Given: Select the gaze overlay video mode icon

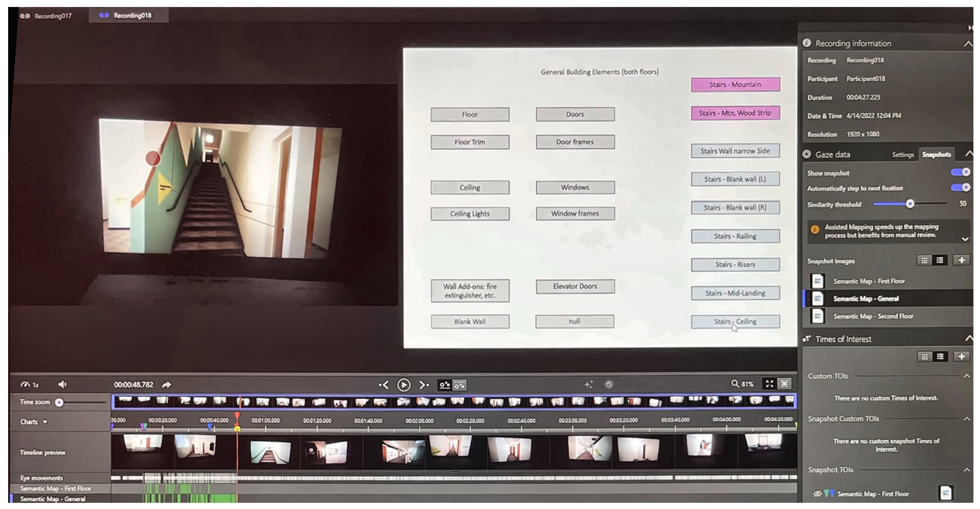Looking at the screenshot, I should click(445, 385).
